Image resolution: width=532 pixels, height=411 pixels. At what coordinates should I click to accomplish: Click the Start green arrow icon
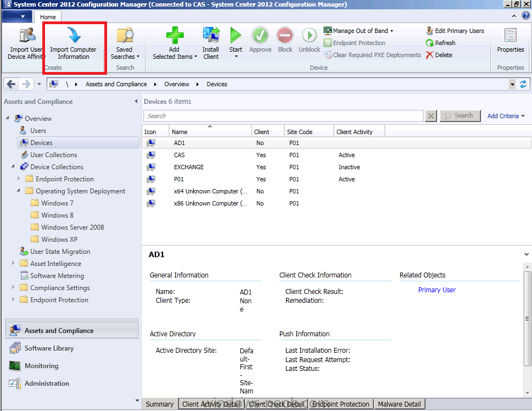(x=236, y=35)
